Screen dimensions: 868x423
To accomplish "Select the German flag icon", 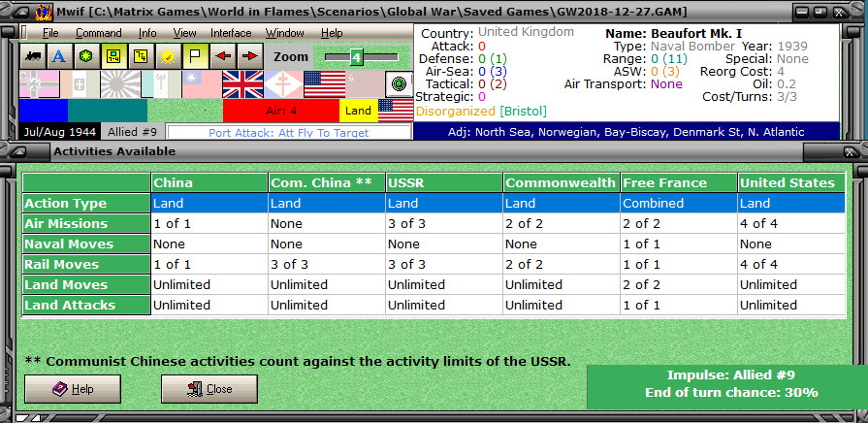I will pos(40,84).
